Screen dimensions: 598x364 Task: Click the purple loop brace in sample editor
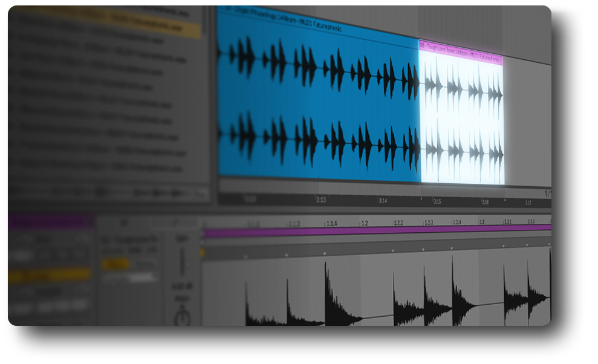(x=375, y=230)
